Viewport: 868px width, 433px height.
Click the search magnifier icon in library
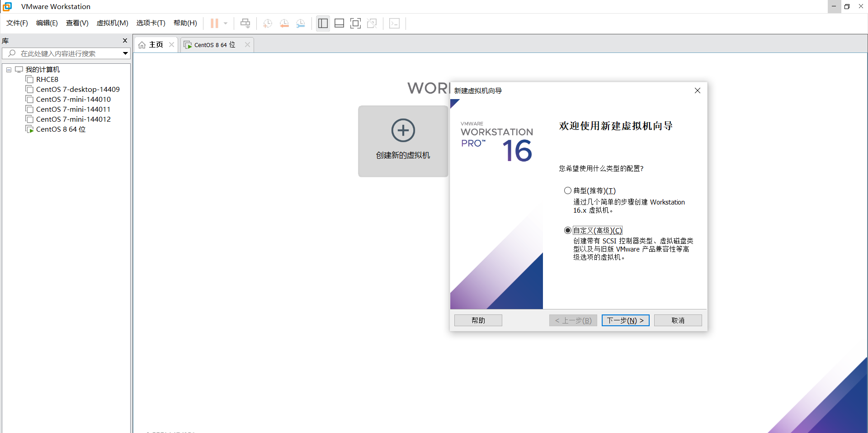point(12,53)
